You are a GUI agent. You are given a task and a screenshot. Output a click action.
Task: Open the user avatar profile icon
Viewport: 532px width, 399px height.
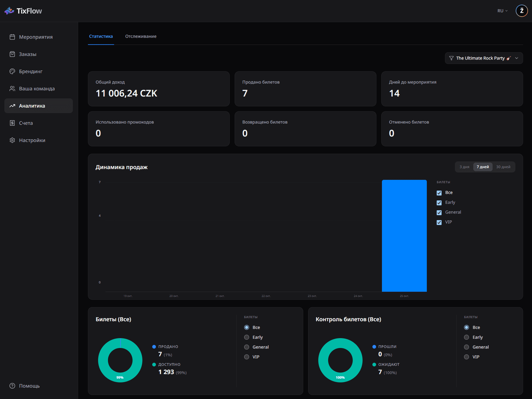[x=521, y=11]
